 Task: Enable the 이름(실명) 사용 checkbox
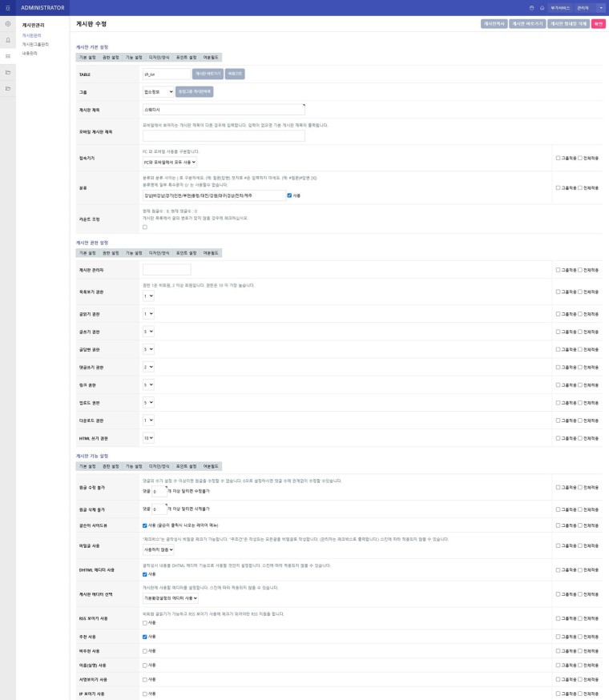(x=145, y=666)
